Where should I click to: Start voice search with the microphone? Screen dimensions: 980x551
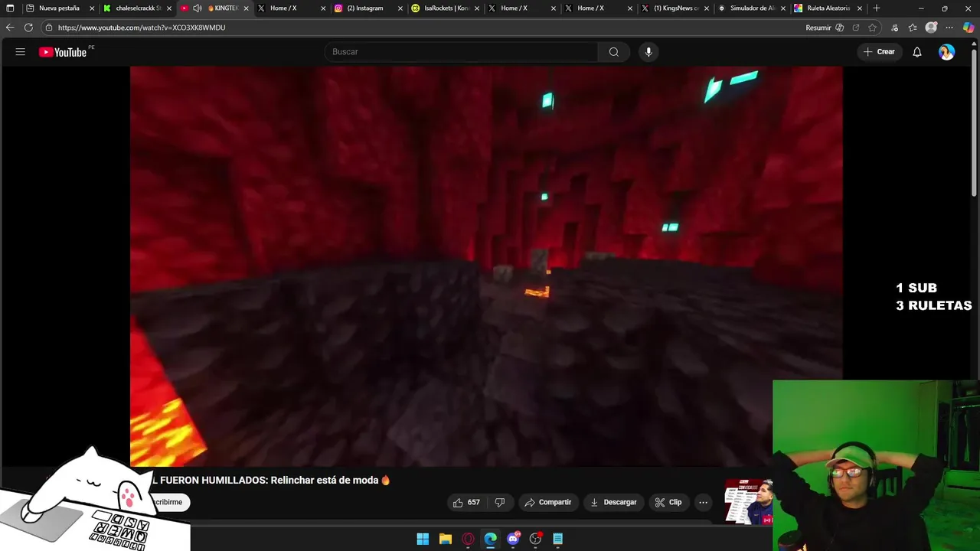point(648,52)
